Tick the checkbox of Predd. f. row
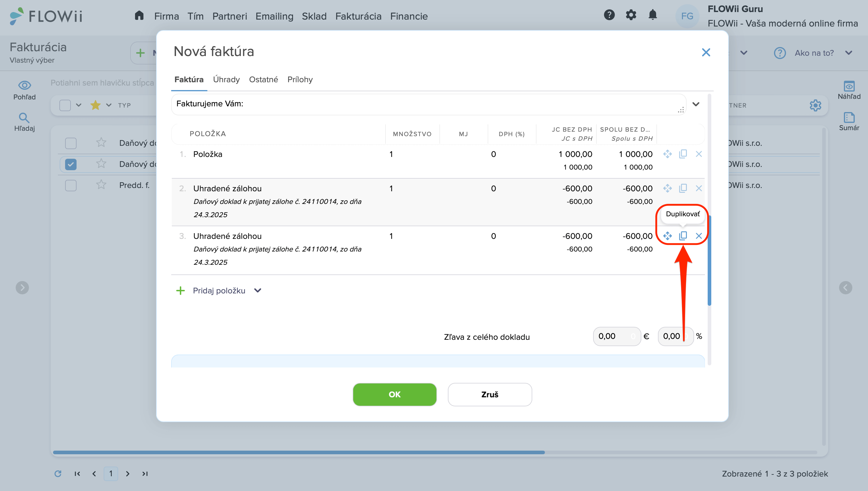868x491 pixels. (71, 186)
